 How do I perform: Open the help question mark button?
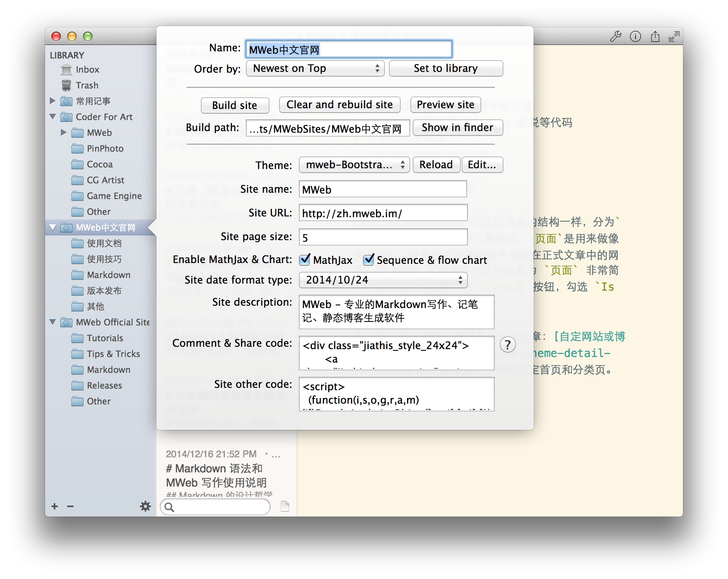(x=507, y=345)
